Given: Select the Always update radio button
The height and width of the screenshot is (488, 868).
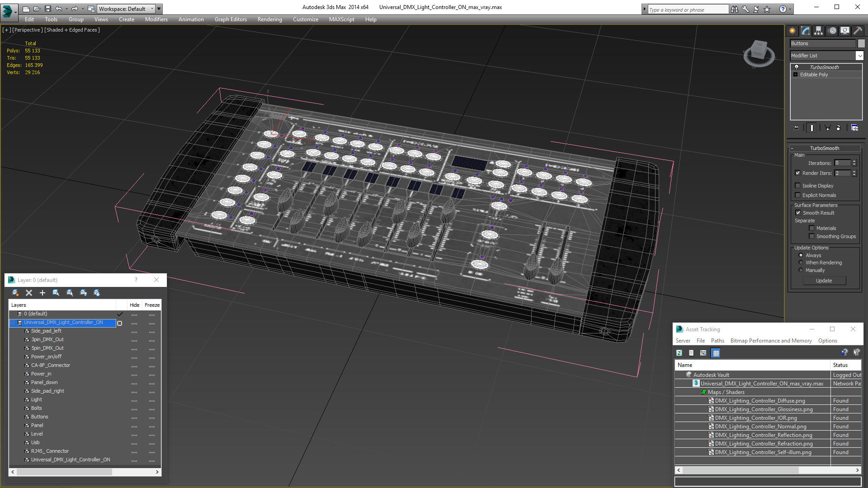Looking at the screenshot, I should [x=801, y=255].
